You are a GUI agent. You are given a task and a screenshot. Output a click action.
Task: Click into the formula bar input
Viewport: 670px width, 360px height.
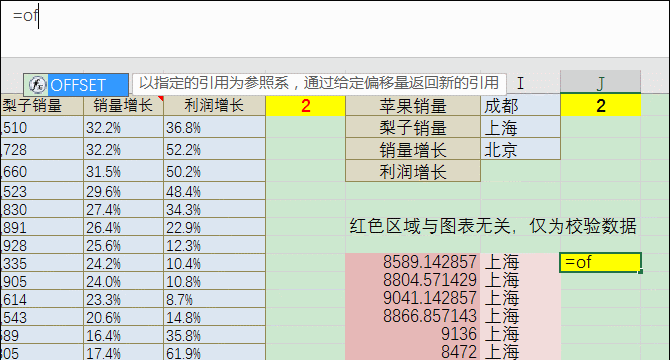(x=335, y=29)
